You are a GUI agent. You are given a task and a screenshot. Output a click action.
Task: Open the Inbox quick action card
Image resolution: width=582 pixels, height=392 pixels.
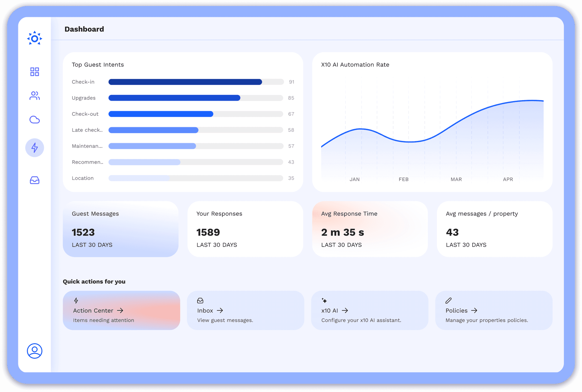pyautogui.click(x=245, y=310)
